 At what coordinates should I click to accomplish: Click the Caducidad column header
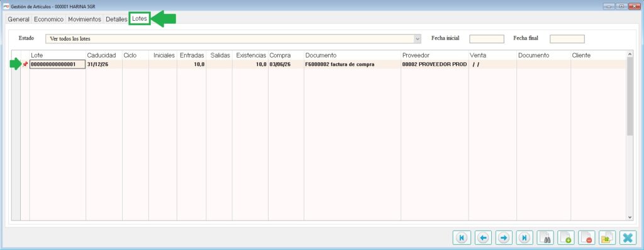[x=104, y=55]
